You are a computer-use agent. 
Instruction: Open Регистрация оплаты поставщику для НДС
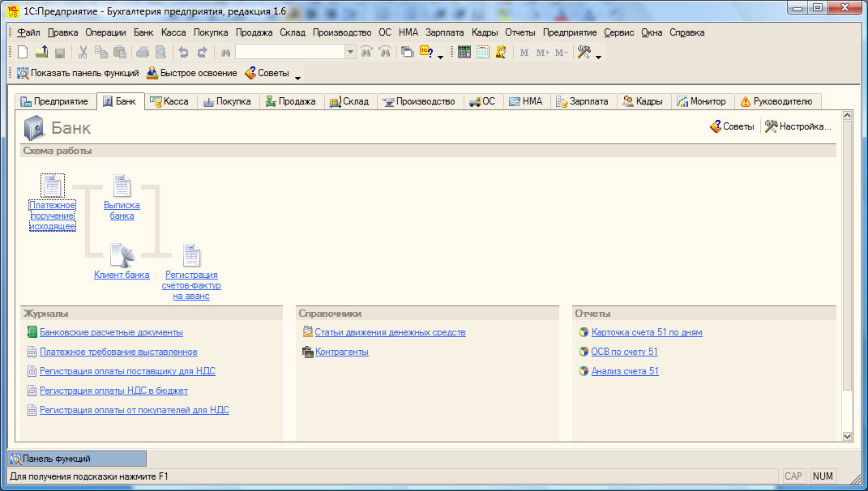(127, 371)
